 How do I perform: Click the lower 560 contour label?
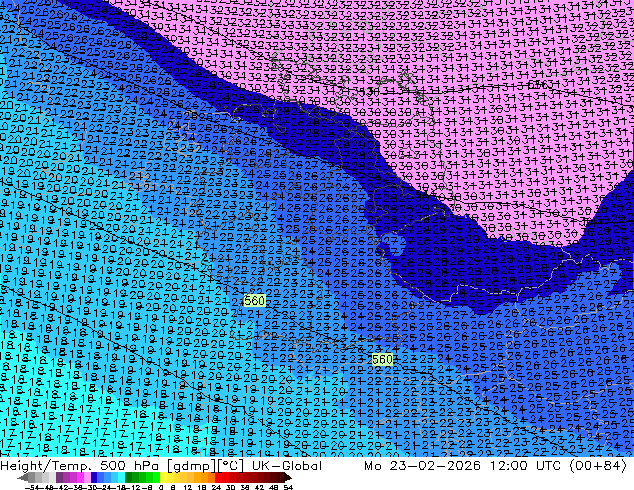[x=382, y=359]
